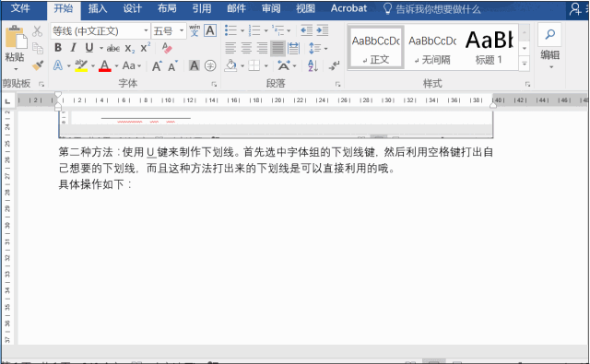Open Font dialog launcher
The width and height of the screenshot is (590, 364).
[x=214, y=84]
